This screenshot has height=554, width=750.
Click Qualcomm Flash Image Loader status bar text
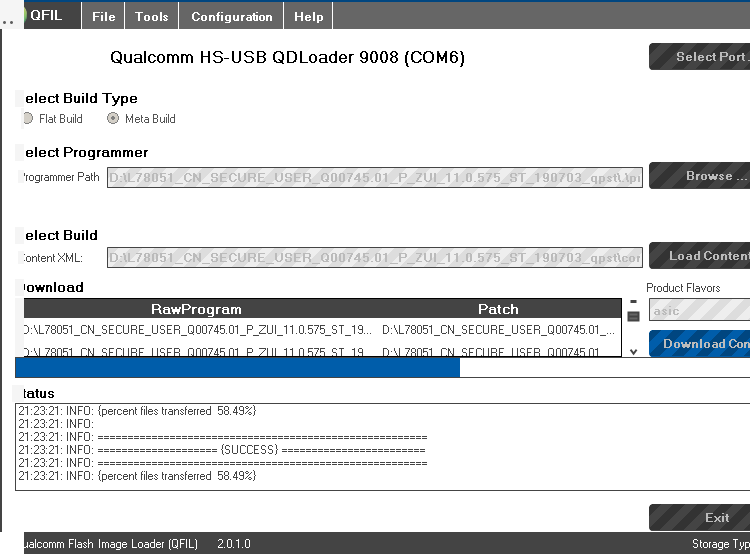coord(110,544)
